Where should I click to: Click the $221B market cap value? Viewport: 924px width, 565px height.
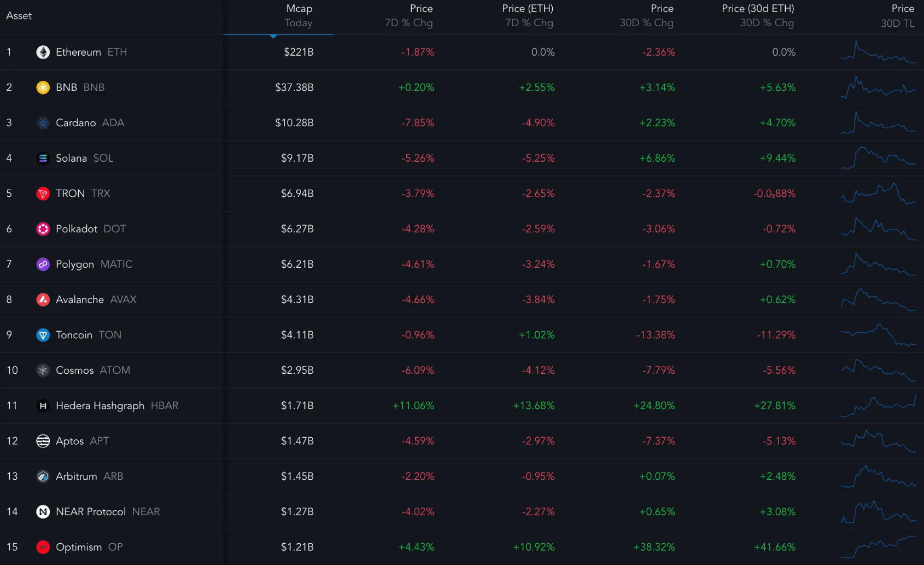(x=299, y=52)
